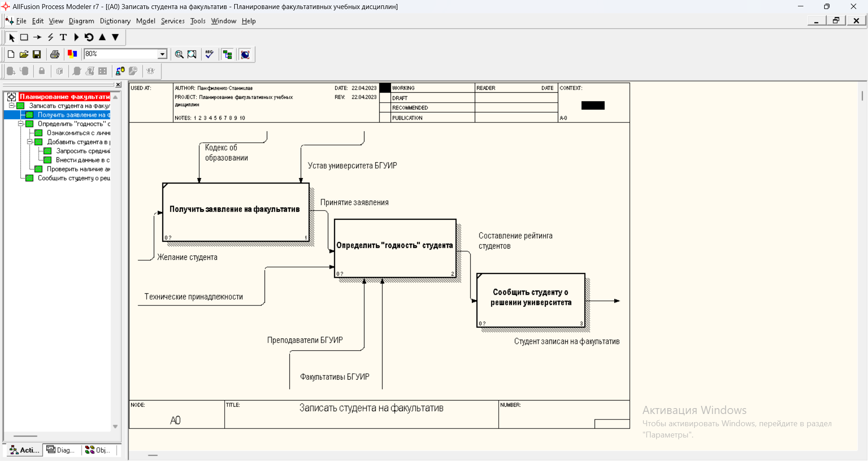The width and height of the screenshot is (868, 461).
Task: Click the greyed lock model icon
Action: pos(42,71)
